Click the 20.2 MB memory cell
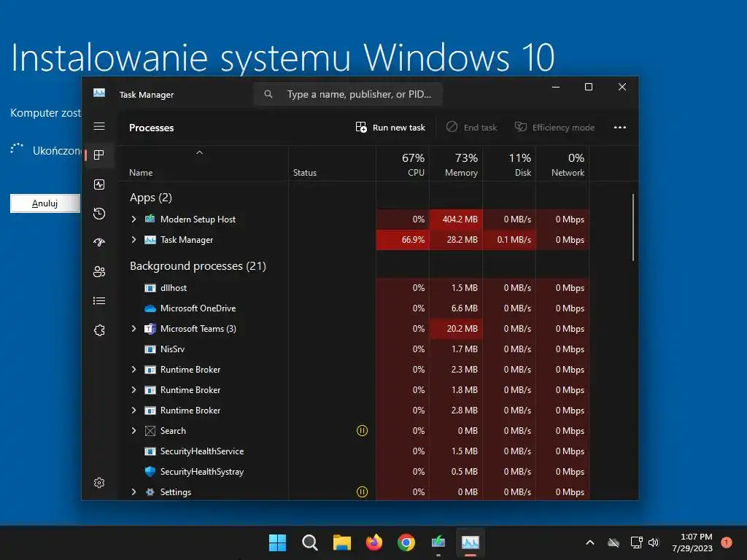The height and width of the screenshot is (560, 747). click(456, 329)
